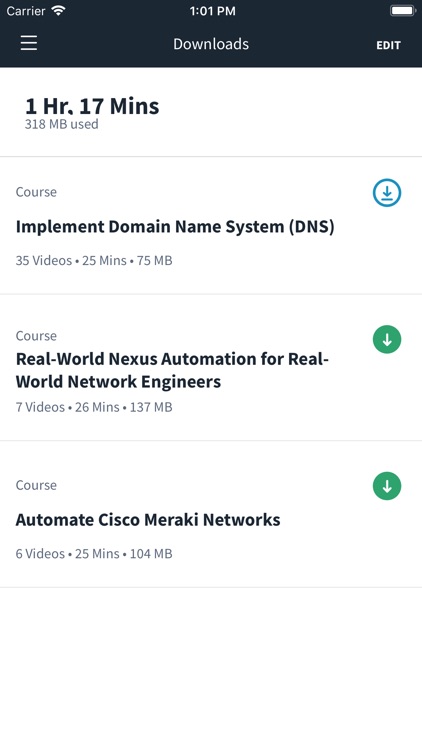Tap the battery icon in status bar
The image size is (422, 750).
(402, 11)
